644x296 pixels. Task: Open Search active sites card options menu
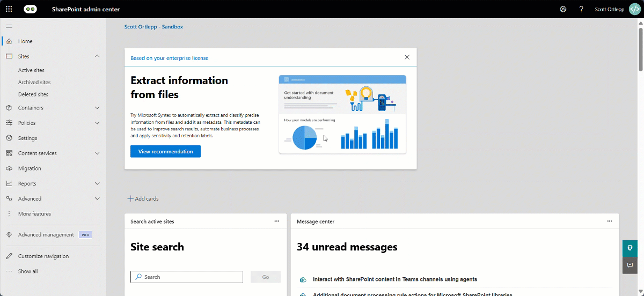pyautogui.click(x=277, y=221)
